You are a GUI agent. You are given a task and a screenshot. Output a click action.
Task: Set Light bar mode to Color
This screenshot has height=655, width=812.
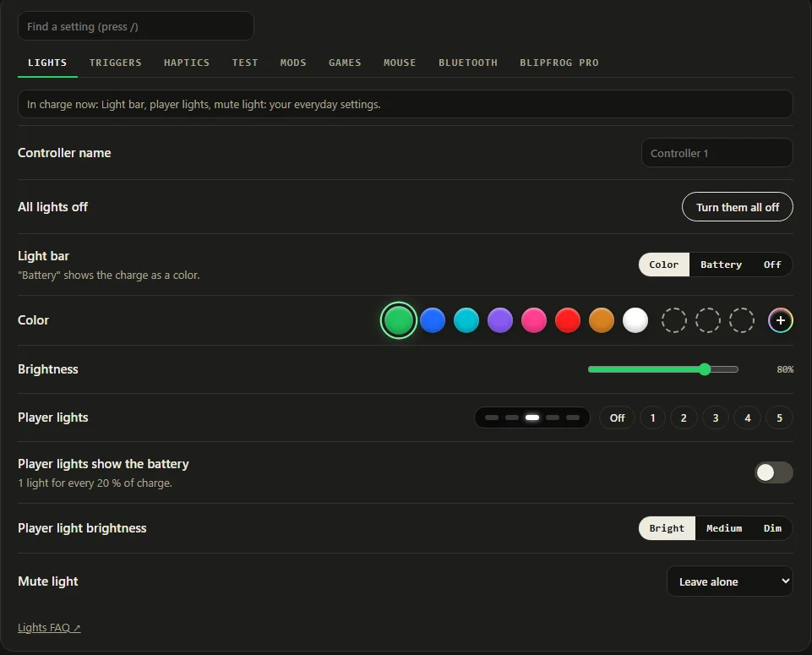click(664, 265)
